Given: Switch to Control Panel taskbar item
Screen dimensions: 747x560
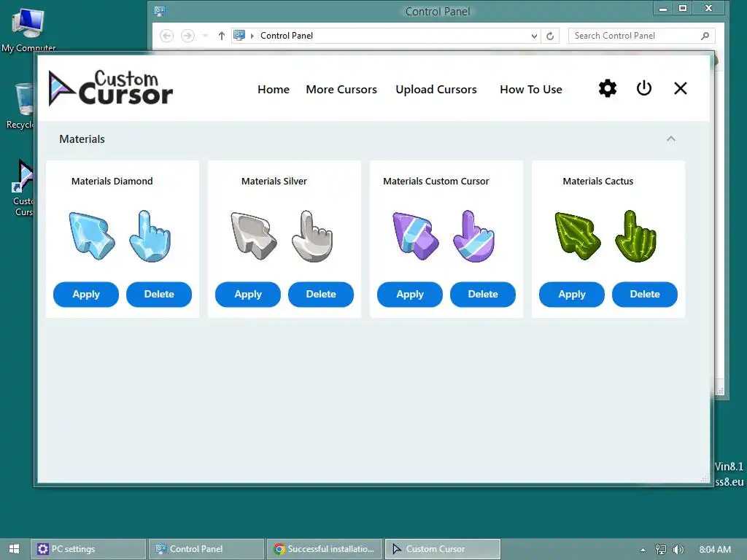Looking at the screenshot, I should point(206,549).
